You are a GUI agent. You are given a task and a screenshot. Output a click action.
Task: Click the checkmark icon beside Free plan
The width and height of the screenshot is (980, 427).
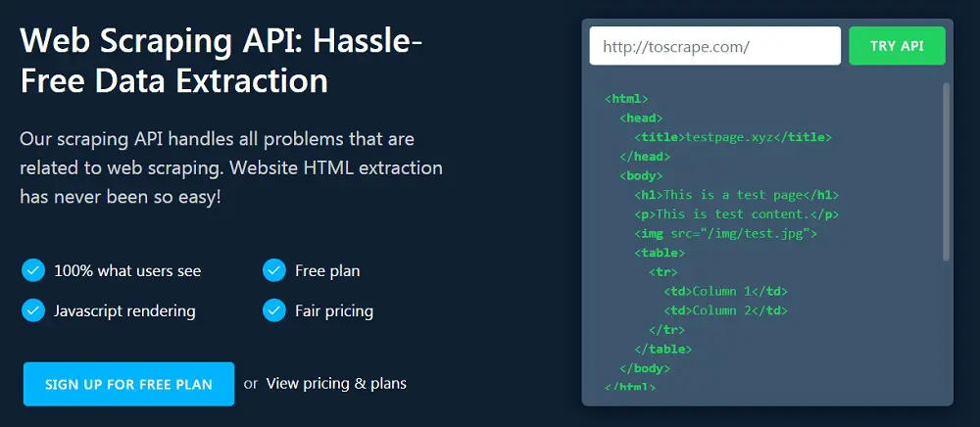click(273, 271)
